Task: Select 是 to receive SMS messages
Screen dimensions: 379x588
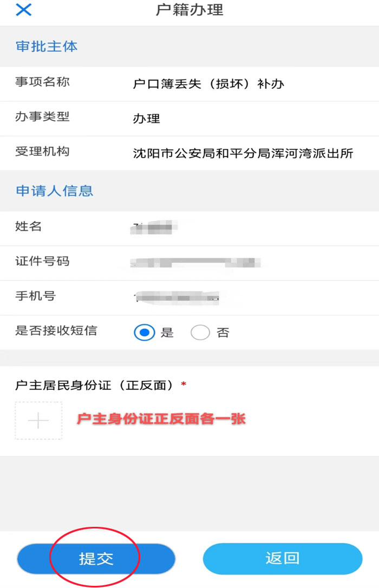Action: tap(145, 332)
